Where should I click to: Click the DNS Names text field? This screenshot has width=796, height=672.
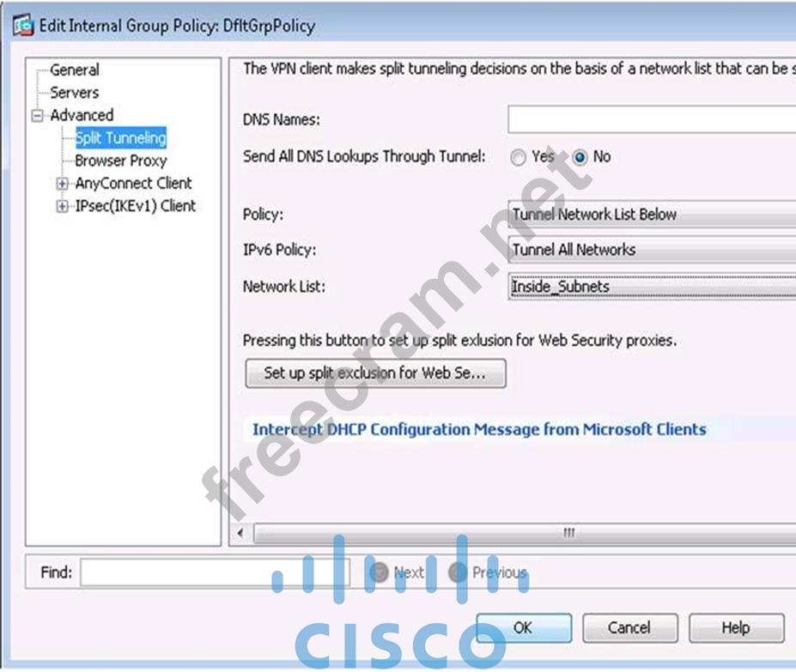tap(652, 120)
